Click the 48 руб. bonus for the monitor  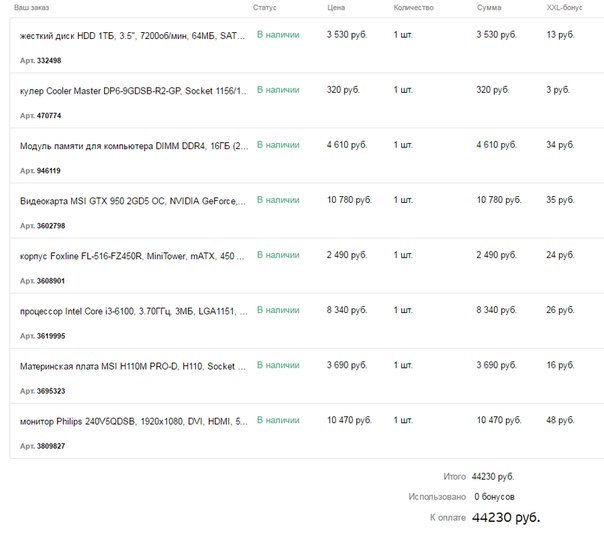pyautogui.click(x=560, y=420)
